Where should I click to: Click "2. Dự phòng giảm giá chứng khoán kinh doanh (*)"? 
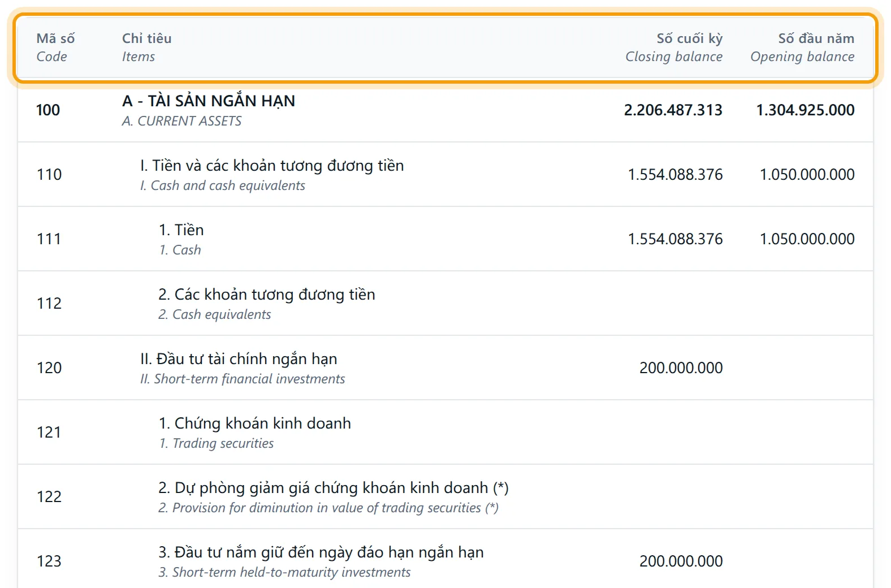pyautogui.click(x=334, y=487)
